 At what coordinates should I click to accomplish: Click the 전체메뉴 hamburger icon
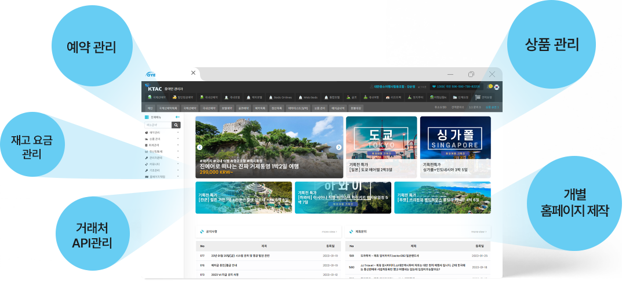tap(147, 117)
